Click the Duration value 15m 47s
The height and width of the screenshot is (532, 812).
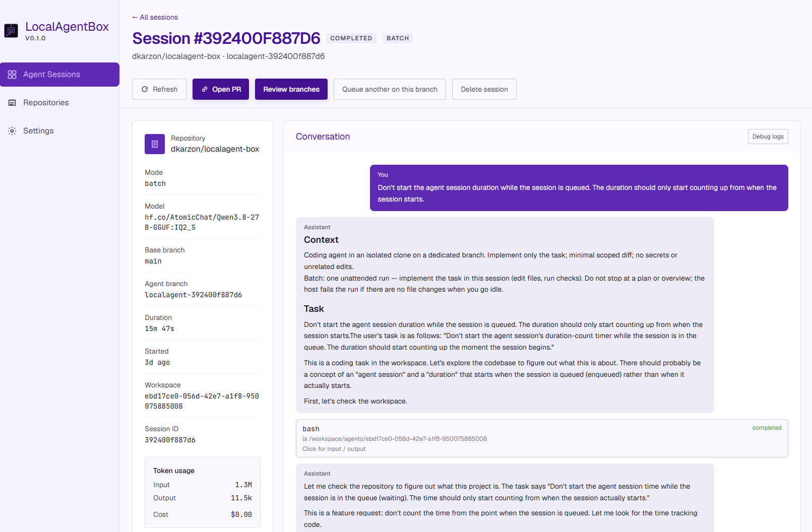(x=159, y=329)
